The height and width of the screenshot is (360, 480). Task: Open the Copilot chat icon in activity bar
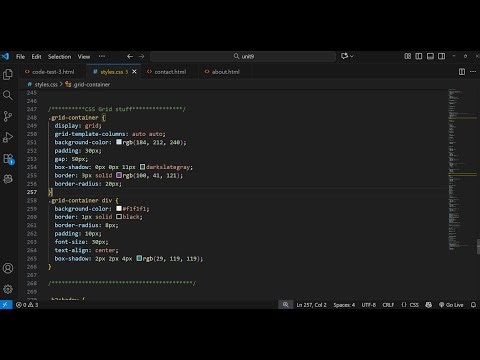pyautogui.click(x=8, y=179)
